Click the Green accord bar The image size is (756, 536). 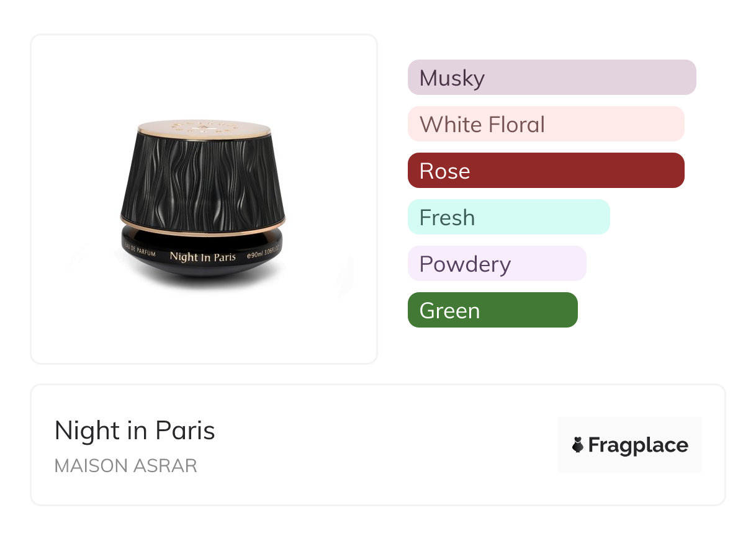[x=492, y=310]
